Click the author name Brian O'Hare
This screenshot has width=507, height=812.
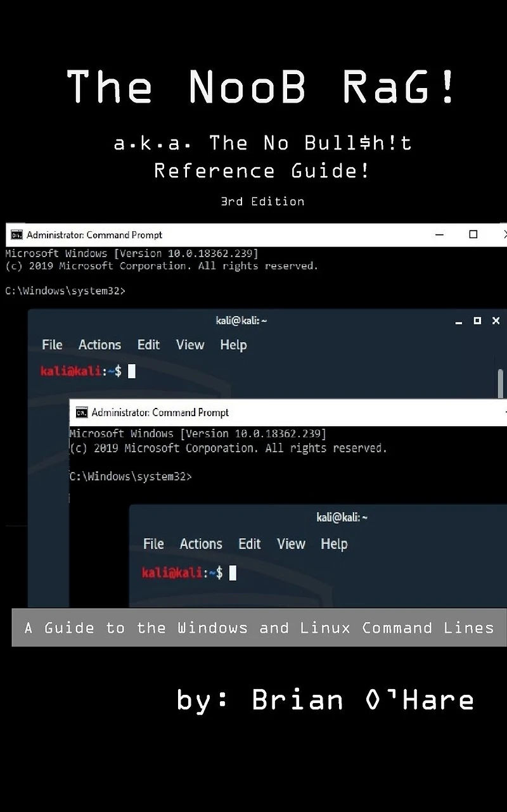click(363, 700)
